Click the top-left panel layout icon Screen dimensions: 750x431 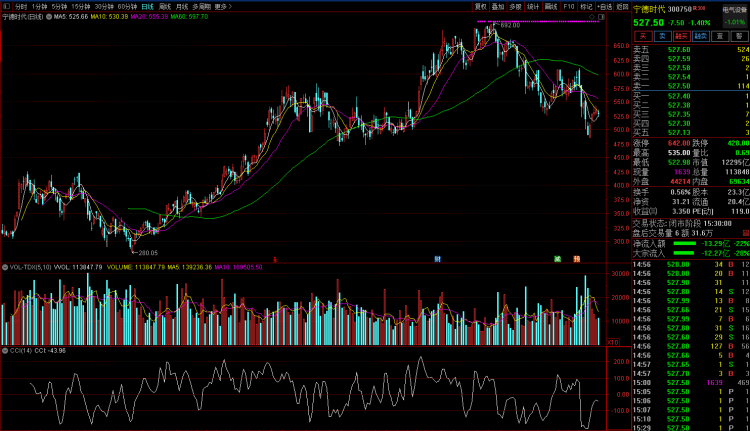click(x=6, y=6)
